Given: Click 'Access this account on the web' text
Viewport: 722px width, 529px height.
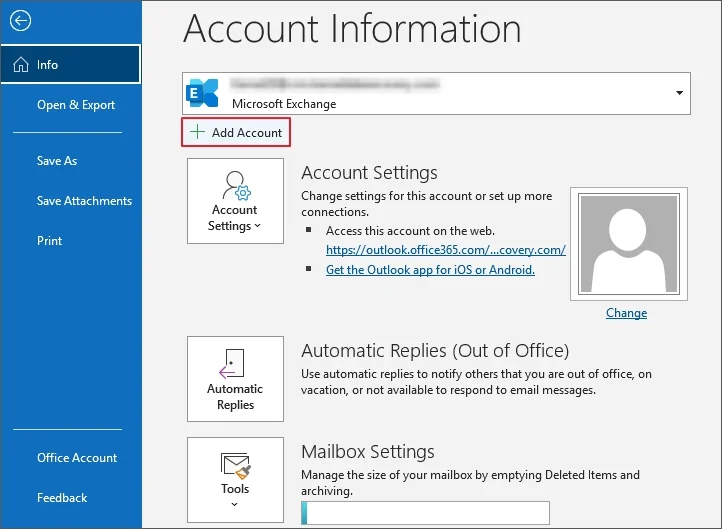Looking at the screenshot, I should [410, 231].
